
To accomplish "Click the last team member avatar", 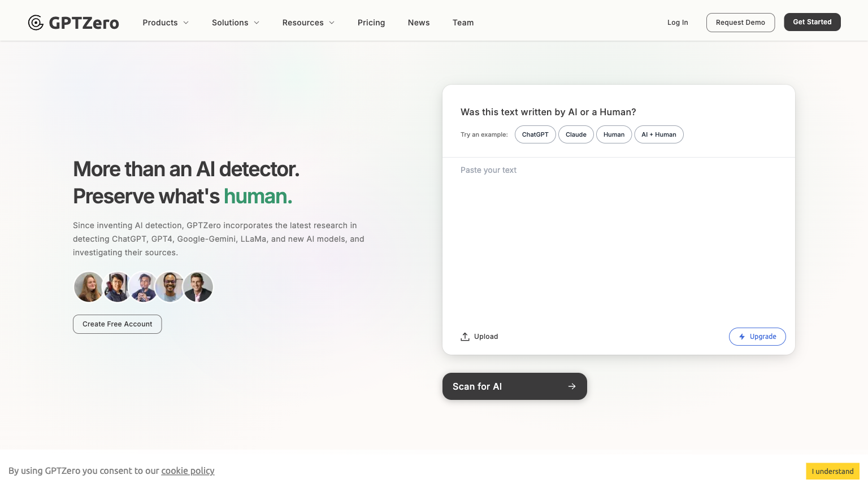I will point(198,287).
